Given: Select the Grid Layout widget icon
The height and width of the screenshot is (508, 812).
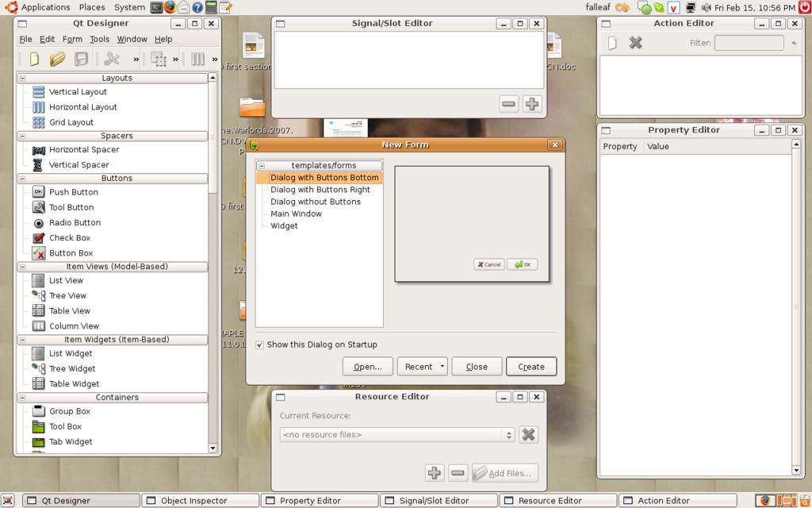Looking at the screenshot, I should coord(38,122).
